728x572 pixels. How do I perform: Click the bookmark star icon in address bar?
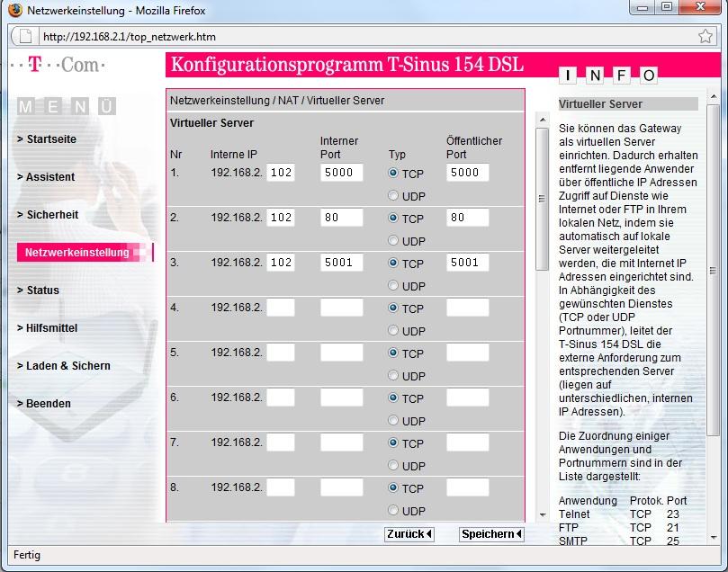(705, 37)
